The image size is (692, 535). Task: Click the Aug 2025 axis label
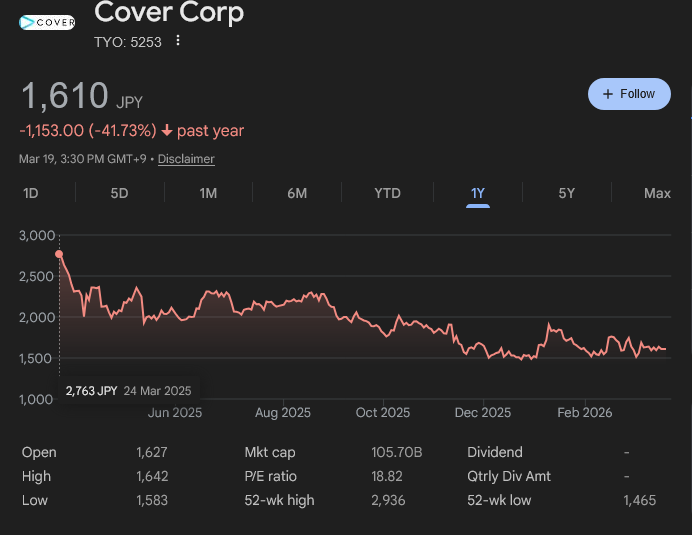click(x=283, y=413)
